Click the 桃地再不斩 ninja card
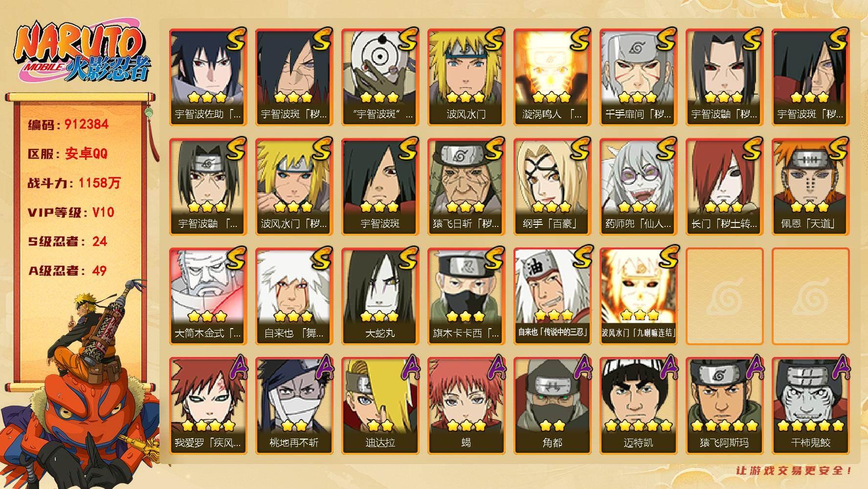 tap(294, 405)
